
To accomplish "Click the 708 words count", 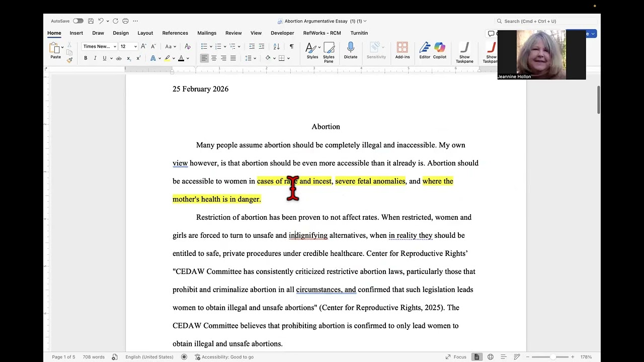I will [94, 357].
